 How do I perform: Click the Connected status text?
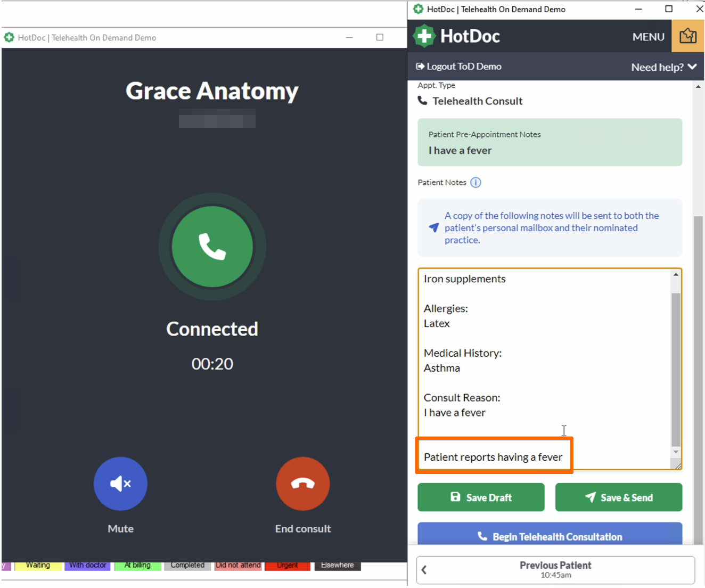(212, 329)
